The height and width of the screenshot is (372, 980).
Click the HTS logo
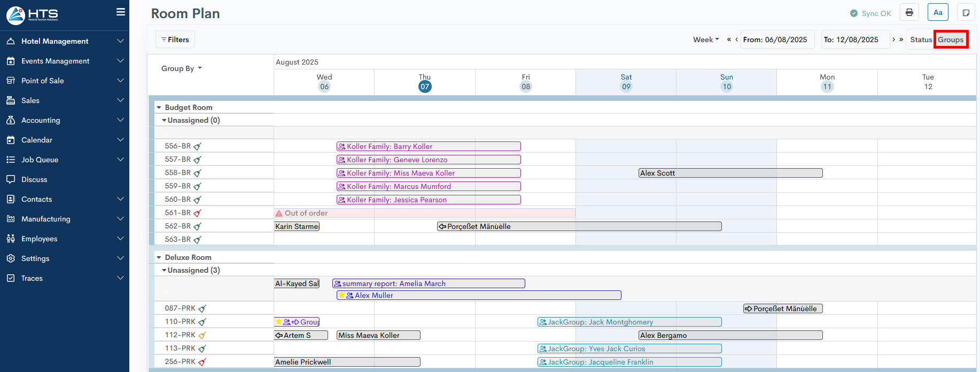[32, 15]
